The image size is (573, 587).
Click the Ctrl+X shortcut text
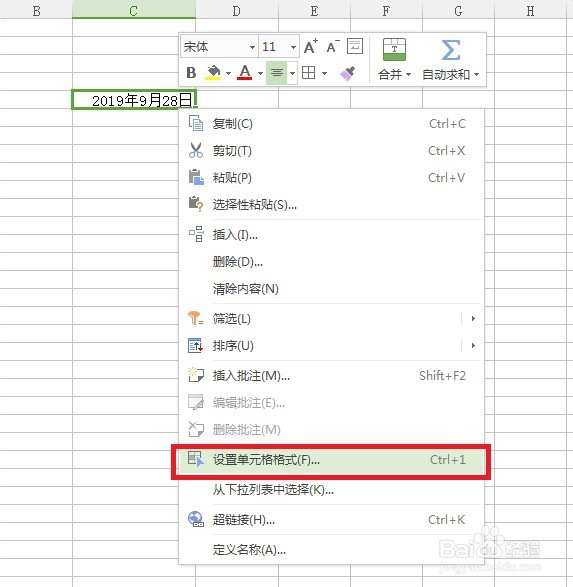(x=446, y=150)
